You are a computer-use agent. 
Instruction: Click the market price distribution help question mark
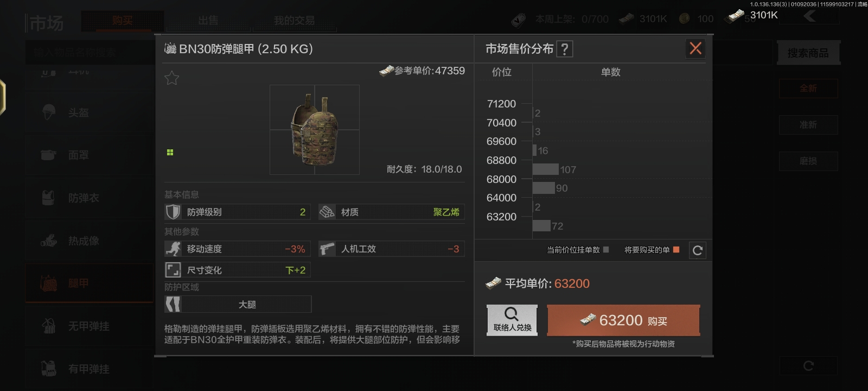565,49
